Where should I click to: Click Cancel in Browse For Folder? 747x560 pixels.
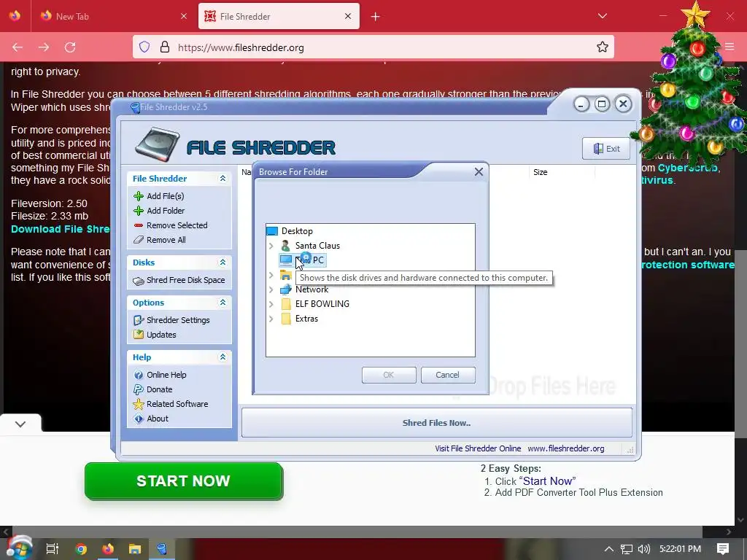(448, 376)
